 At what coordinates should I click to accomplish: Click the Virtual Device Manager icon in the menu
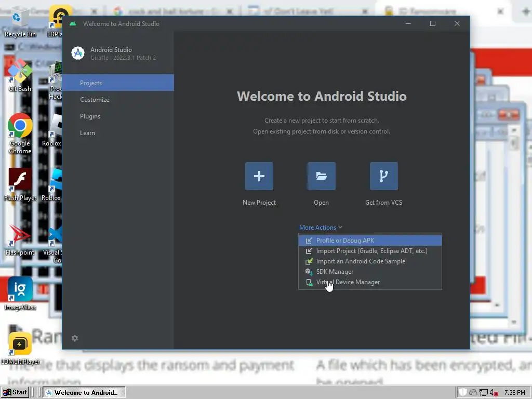[x=309, y=282]
